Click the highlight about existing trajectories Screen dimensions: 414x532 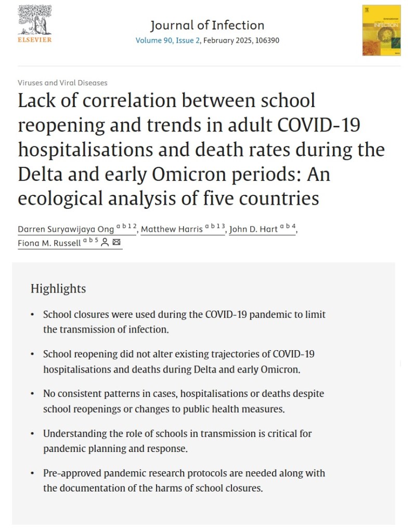point(178,361)
